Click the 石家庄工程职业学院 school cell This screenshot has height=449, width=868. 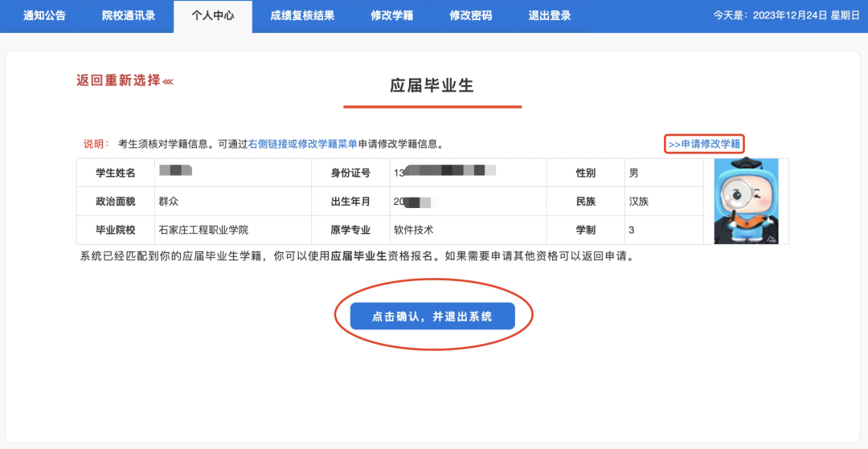[x=204, y=230]
